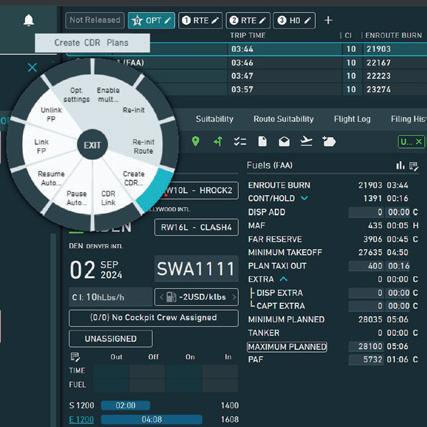Select previous fuel price with left arrow
427x427 pixels.
point(161,297)
